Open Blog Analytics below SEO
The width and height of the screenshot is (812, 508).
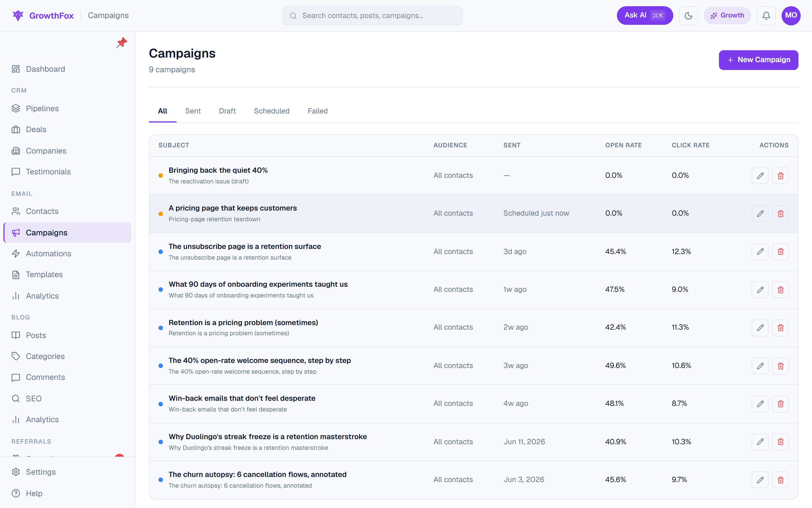(67, 419)
